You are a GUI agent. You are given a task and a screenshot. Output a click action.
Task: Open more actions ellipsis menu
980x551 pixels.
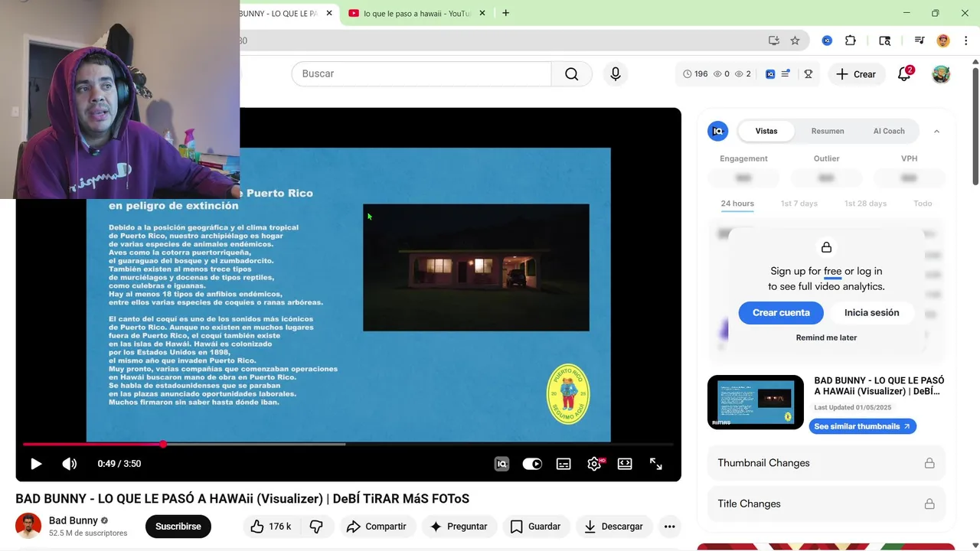tap(669, 527)
